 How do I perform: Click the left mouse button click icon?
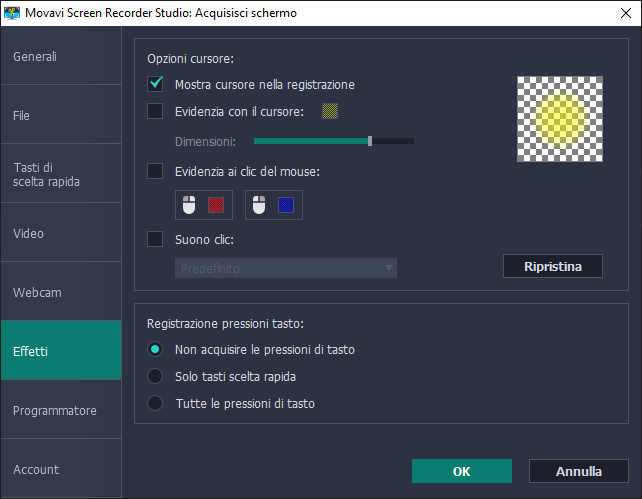pyautogui.click(x=190, y=205)
